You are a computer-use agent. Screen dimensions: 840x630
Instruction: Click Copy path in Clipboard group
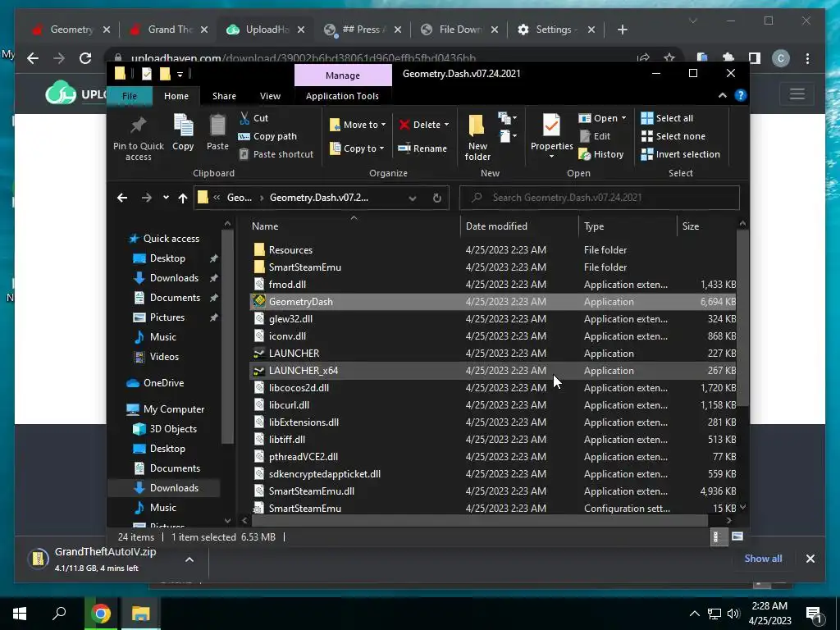pos(267,136)
